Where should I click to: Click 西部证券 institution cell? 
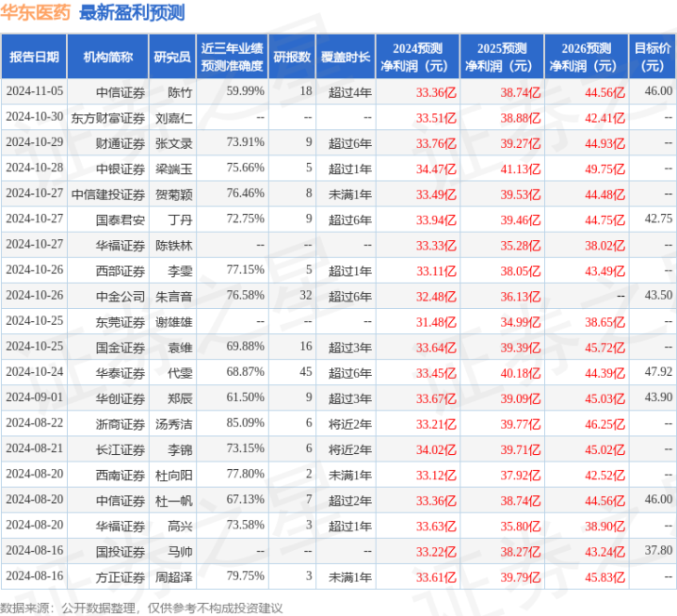point(121,270)
